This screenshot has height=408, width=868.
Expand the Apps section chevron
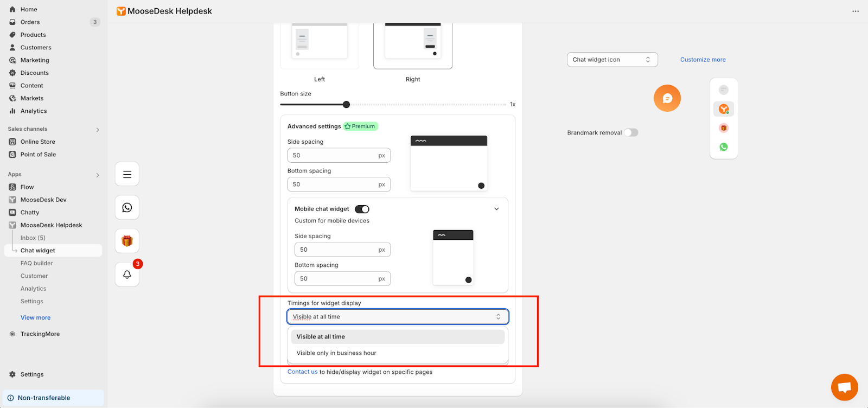coord(98,175)
